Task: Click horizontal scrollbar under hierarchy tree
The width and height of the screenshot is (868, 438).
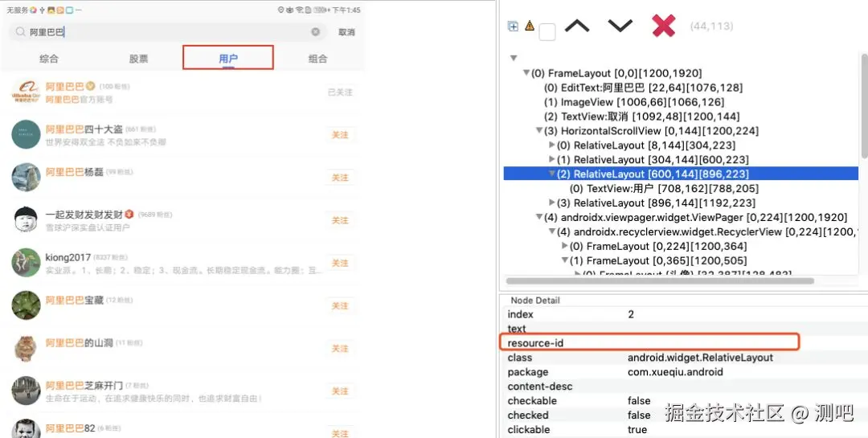Action: coord(660,280)
